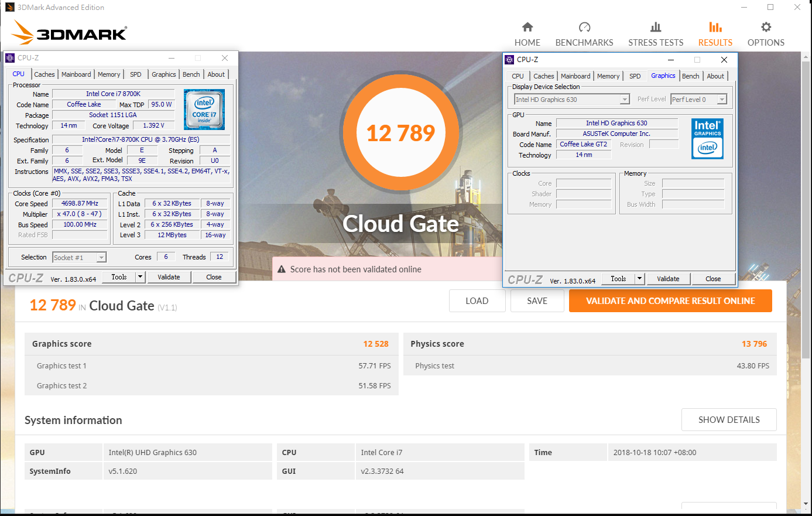Viewport: 812px width, 516px height.
Task: Go to the BENCHMARKS gauge icon
Action: coord(584,27)
